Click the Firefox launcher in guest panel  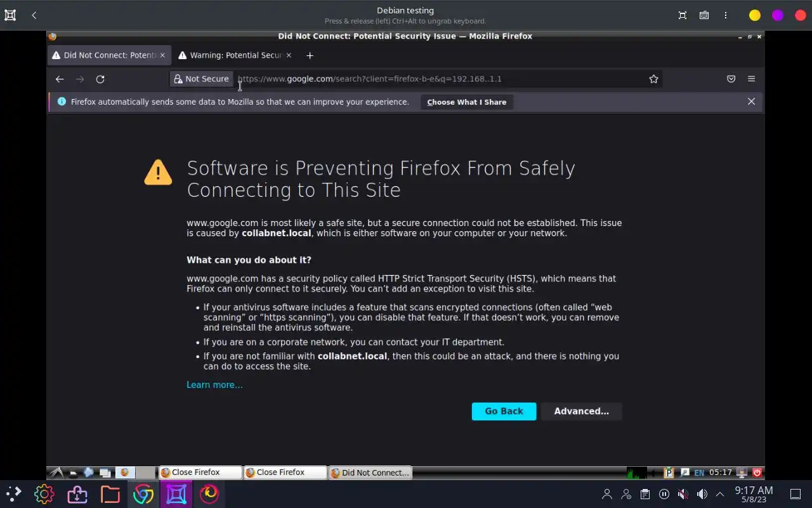point(125,472)
